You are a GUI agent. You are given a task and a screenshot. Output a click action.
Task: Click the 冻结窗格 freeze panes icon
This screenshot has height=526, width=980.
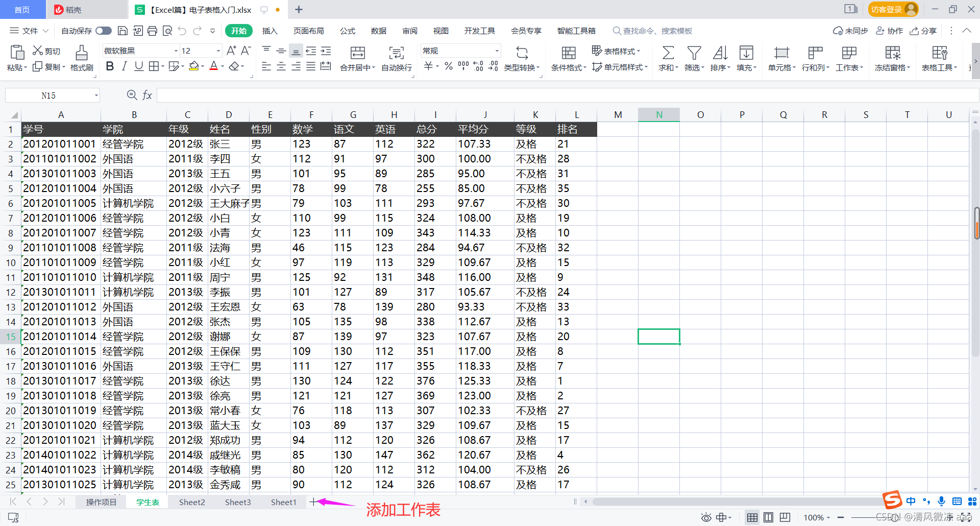point(893,53)
